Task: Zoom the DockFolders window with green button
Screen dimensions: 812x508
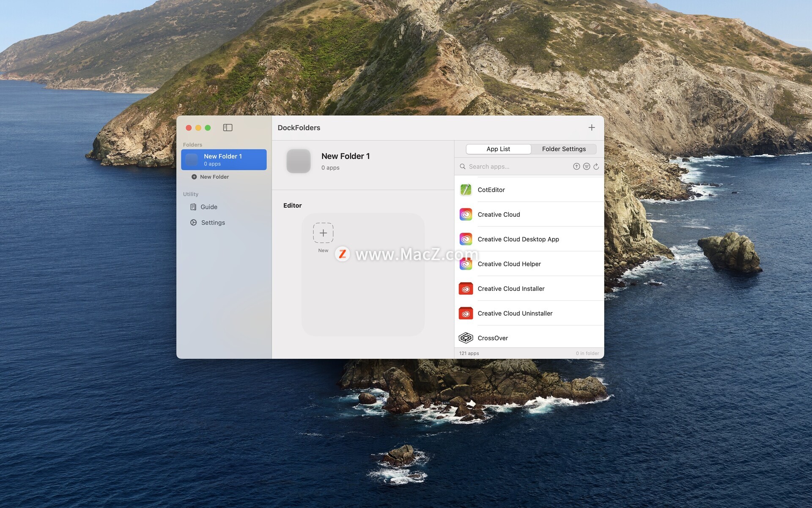Action: [x=208, y=128]
